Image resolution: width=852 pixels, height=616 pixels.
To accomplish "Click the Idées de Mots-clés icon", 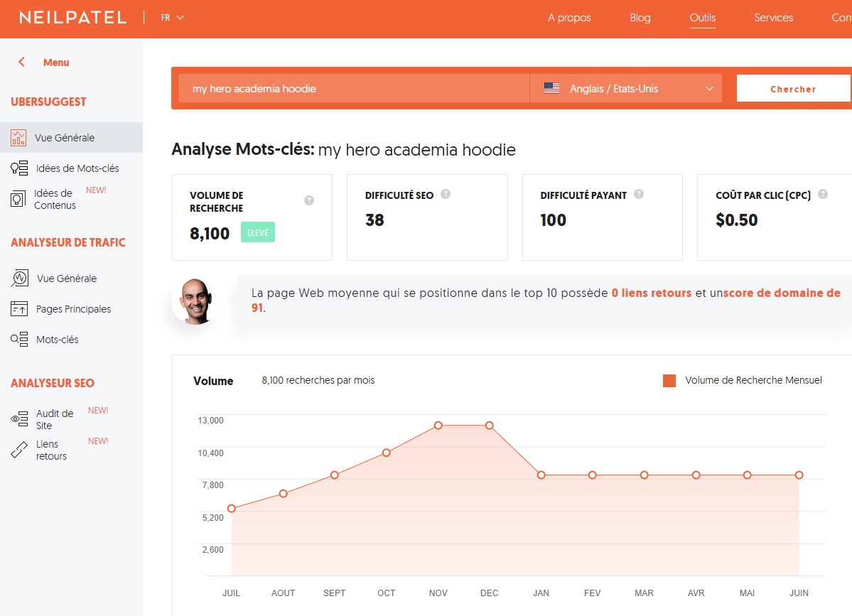I will [x=19, y=168].
